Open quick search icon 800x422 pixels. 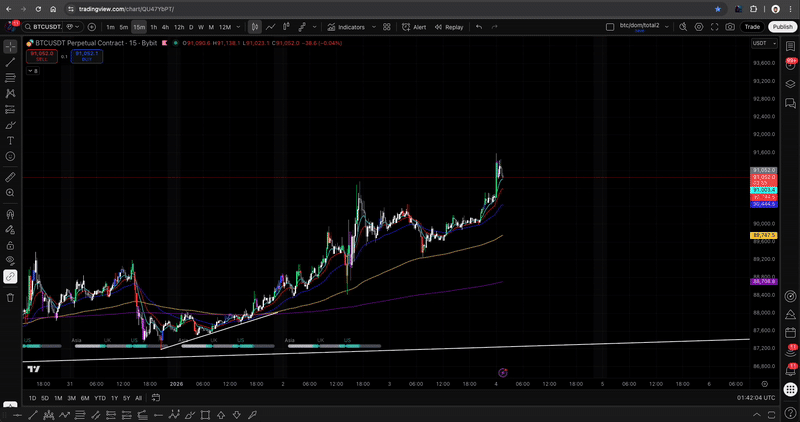pyautogui.click(x=683, y=27)
